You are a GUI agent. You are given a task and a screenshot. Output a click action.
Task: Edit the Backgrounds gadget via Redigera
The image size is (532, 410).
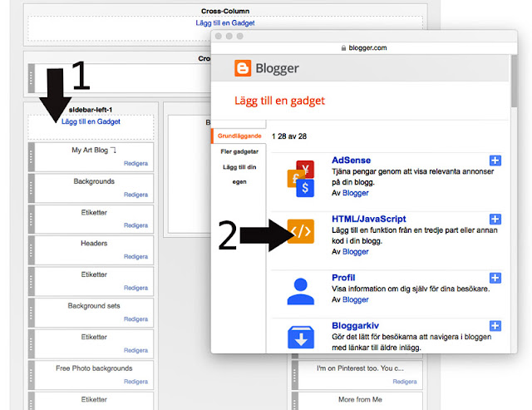click(x=135, y=195)
